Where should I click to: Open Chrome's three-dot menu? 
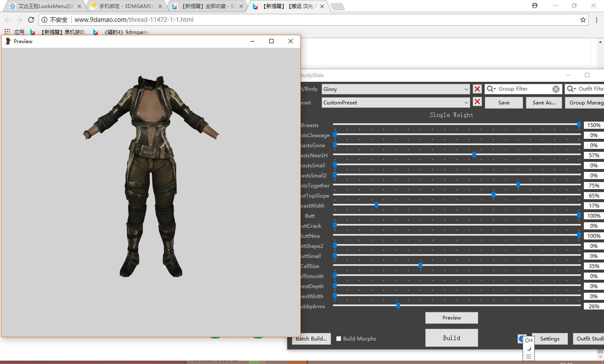click(597, 20)
